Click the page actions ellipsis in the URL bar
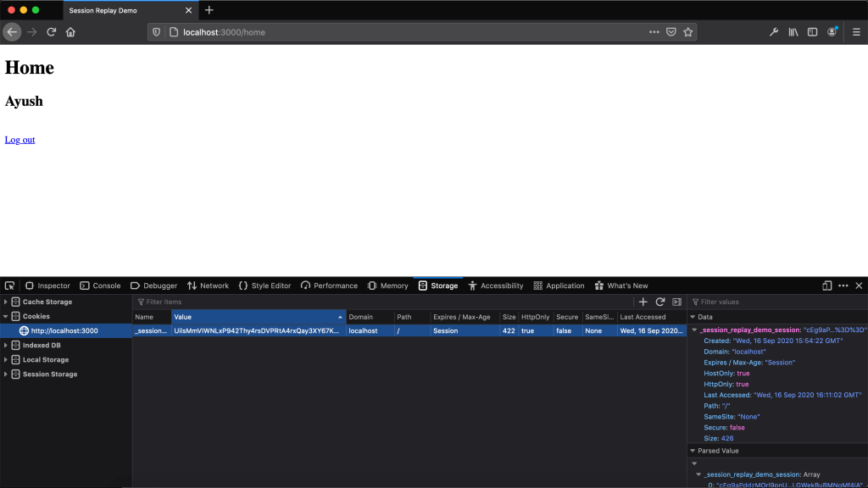Screen dimensions: 868x488 654,31
